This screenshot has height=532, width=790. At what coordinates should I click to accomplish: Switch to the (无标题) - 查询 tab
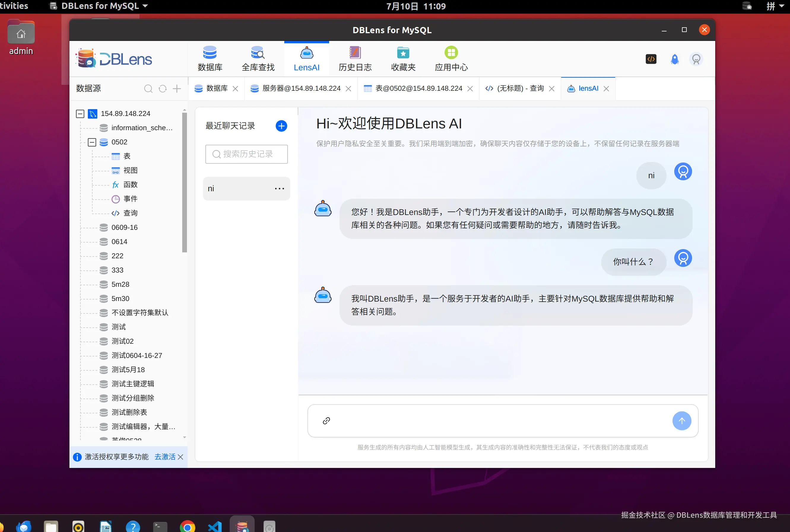coord(520,89)
